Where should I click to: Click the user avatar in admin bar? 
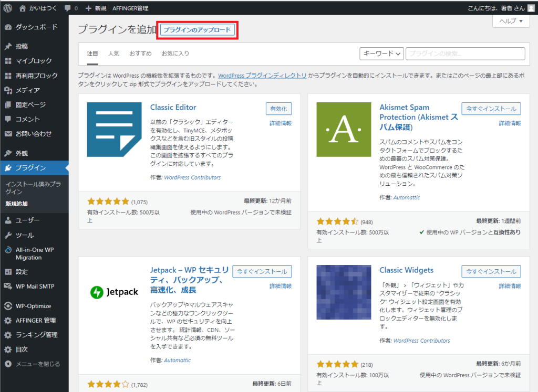[531, 8]
